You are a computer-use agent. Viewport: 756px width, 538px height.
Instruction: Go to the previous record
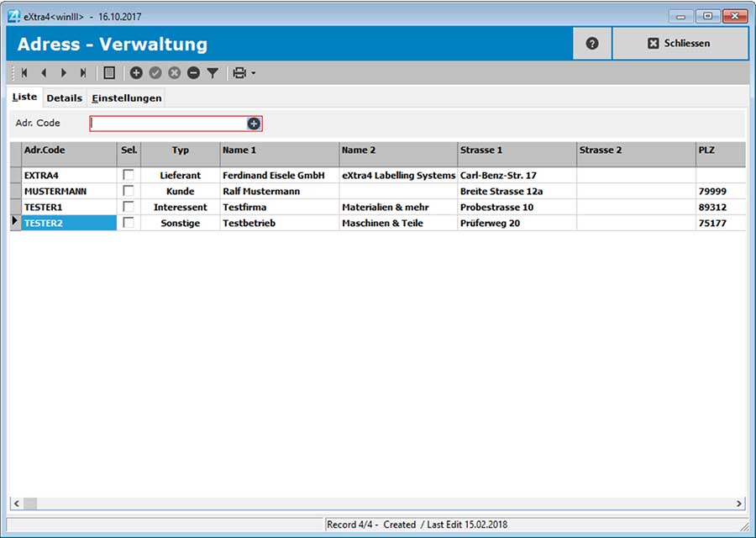(x=44, y=72)
